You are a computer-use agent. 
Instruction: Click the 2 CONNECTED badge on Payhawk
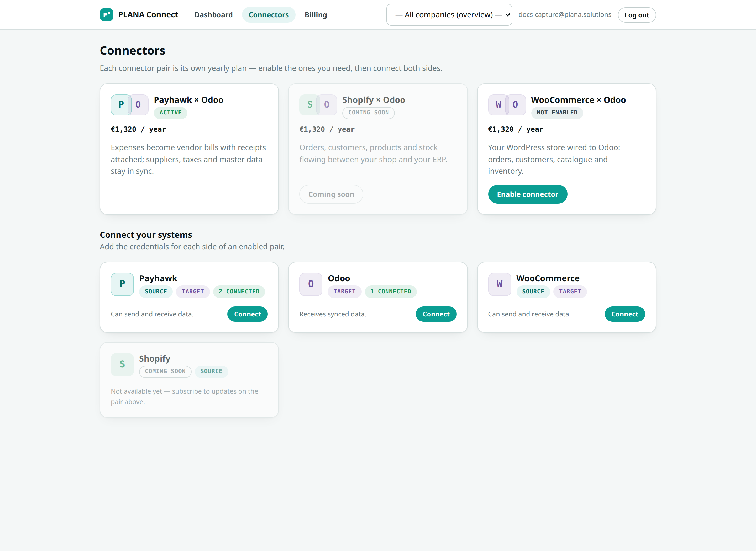(x=239, y=292)
